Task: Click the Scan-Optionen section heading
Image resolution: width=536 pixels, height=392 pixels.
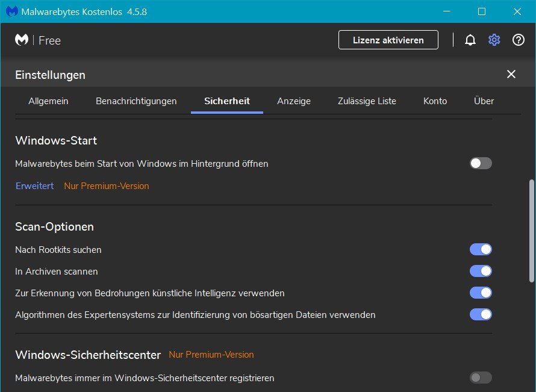Action: [x=54, y=226]
